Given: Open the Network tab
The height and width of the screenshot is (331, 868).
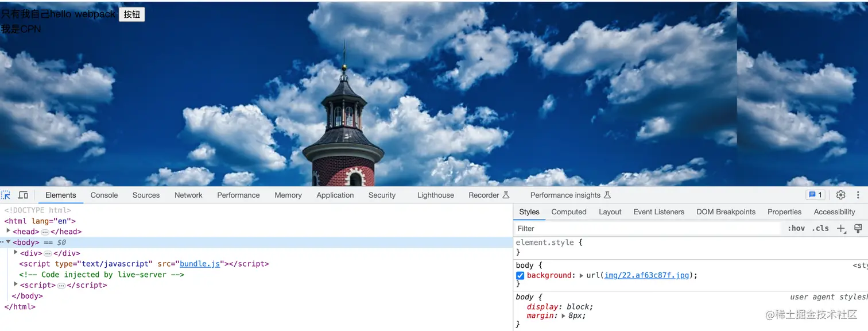Looking at the screenshot, I should point(188,195).
